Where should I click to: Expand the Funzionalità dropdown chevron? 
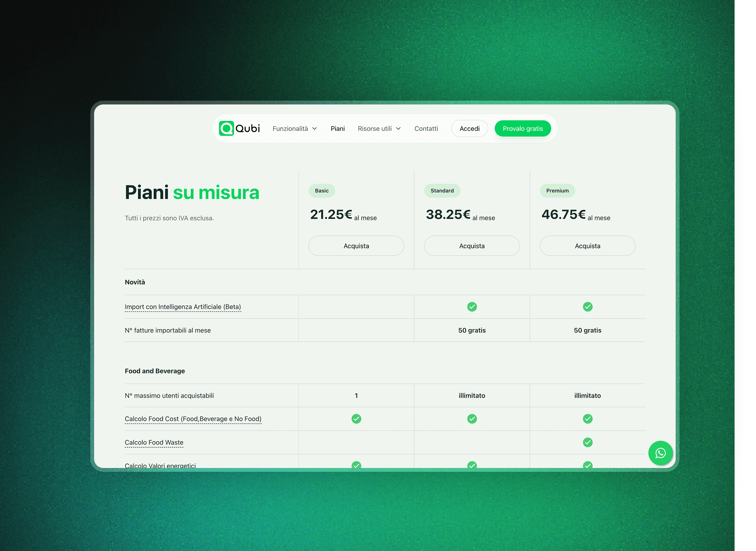click(314, 129)
